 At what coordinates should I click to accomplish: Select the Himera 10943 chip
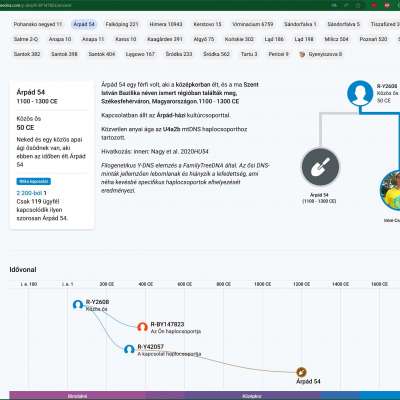(166, 24)
